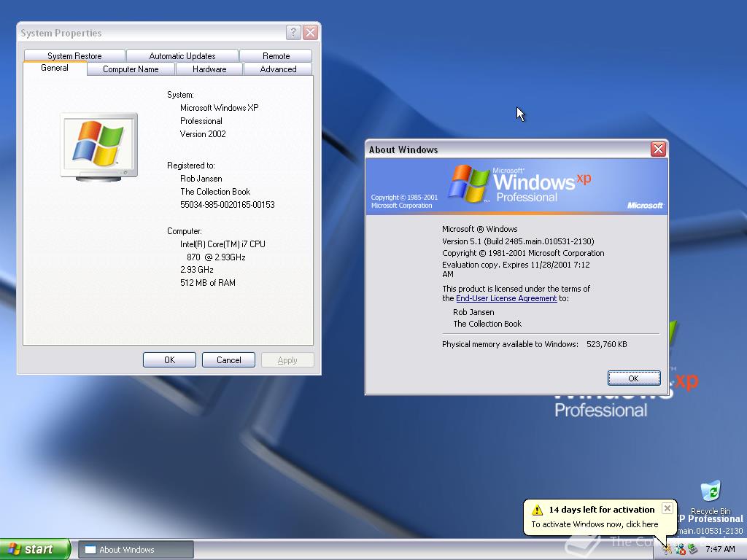Image resolution: width=747 pixels, height=560 pixels.
Task: Go to the Advanced tab
Action: [278, 69]
